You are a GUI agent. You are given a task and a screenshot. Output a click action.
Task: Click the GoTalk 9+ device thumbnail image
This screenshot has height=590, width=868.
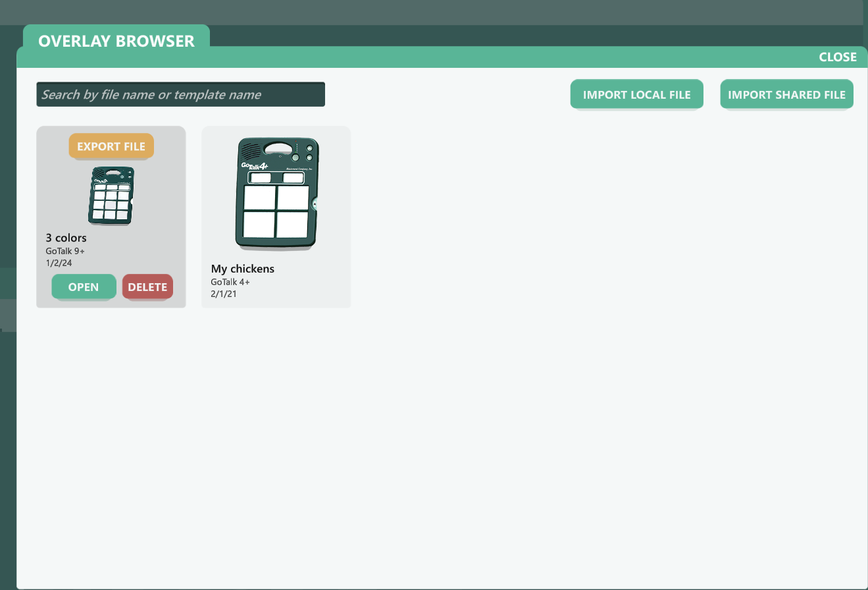pyautogui.click(x=111, y=196)
